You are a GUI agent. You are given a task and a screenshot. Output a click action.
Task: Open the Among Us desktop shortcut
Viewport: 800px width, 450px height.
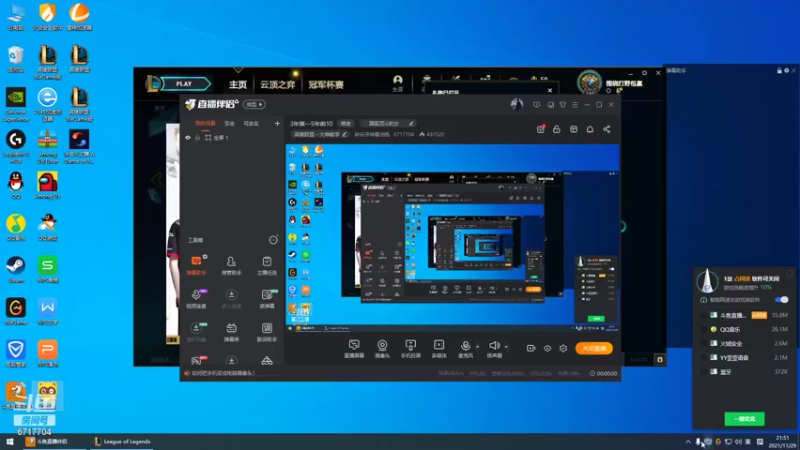coord(47,186)
